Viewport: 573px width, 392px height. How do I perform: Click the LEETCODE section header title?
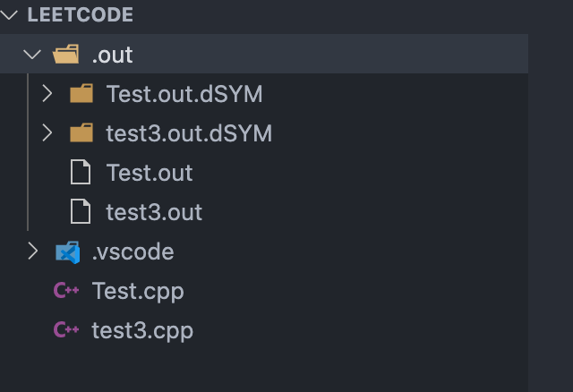81,14
